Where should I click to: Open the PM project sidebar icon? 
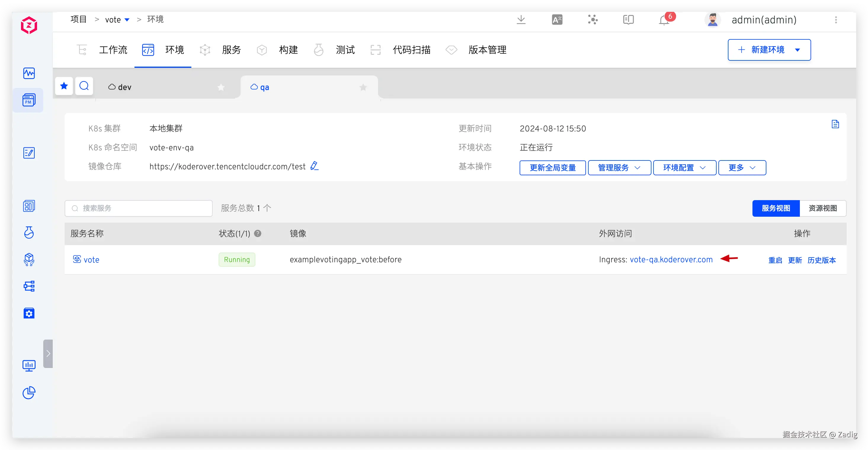(x=29, y=100)
